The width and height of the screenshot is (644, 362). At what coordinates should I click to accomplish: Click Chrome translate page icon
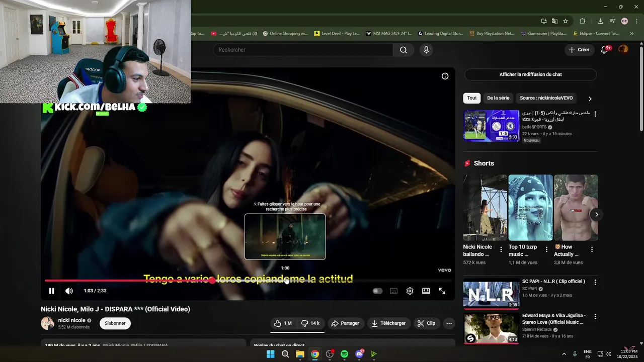coord(554,21)
